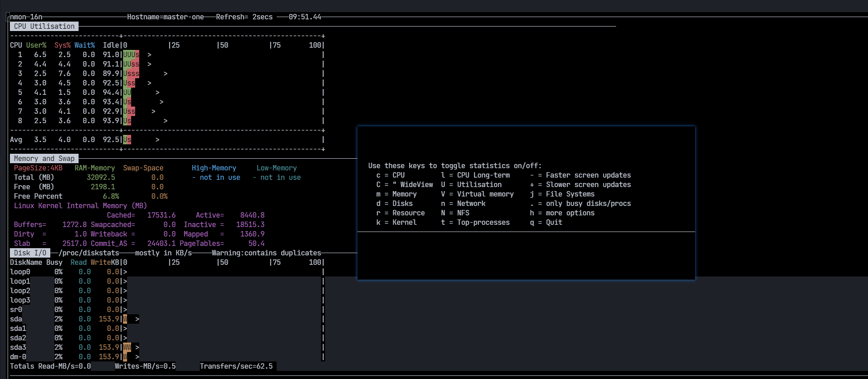868x379 pixels.
Task: Click the 'd = Disks' help entry
Action: coord(394,203)
